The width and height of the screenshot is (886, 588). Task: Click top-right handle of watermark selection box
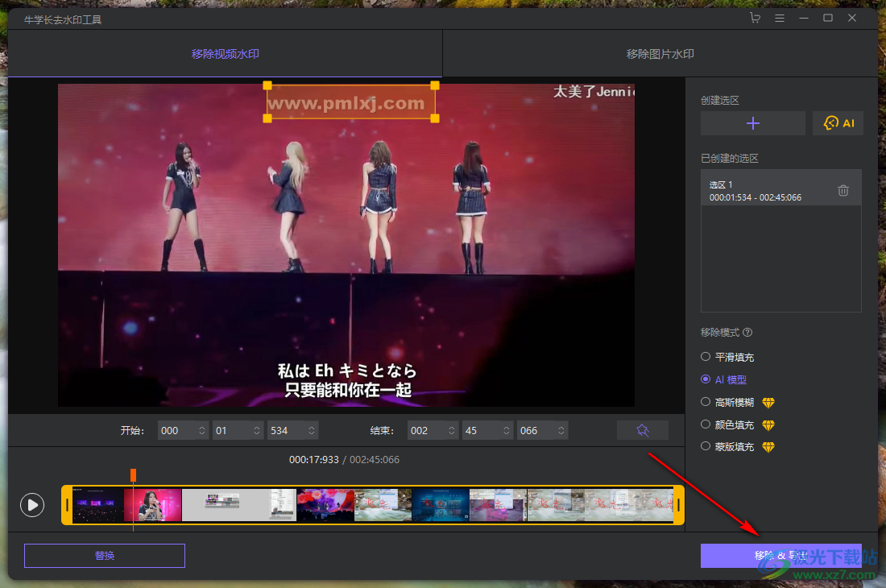[435, 86]
